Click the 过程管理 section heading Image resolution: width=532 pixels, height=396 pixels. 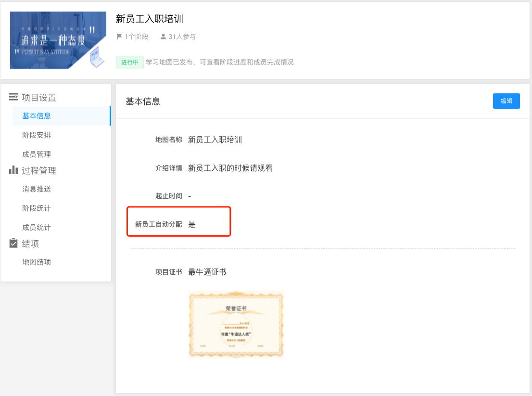click(39, 171)
